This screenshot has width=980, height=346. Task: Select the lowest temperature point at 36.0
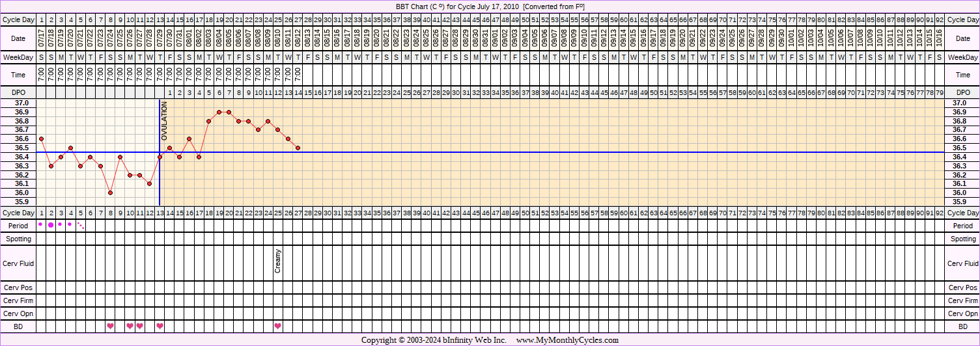[110, 193]
